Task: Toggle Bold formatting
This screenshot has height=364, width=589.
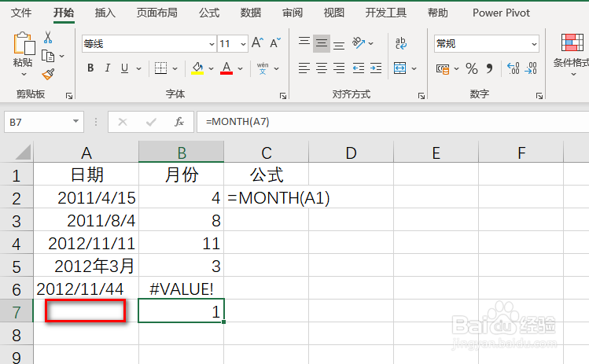Action: (90, 68)
